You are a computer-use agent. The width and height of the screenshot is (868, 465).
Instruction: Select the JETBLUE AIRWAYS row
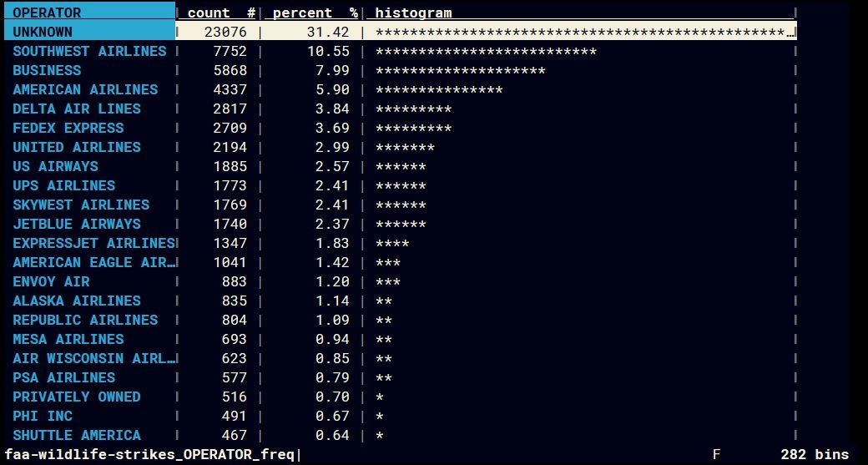coord(401,224)
